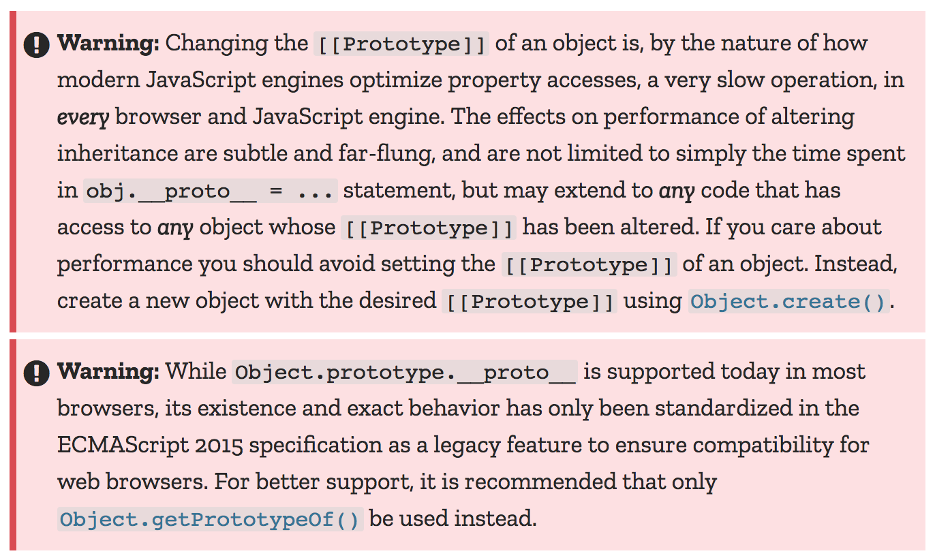Click the bold Warning label before 'Changing the'
This screenshot has width=935, height=560.
[x=108, y=44]
